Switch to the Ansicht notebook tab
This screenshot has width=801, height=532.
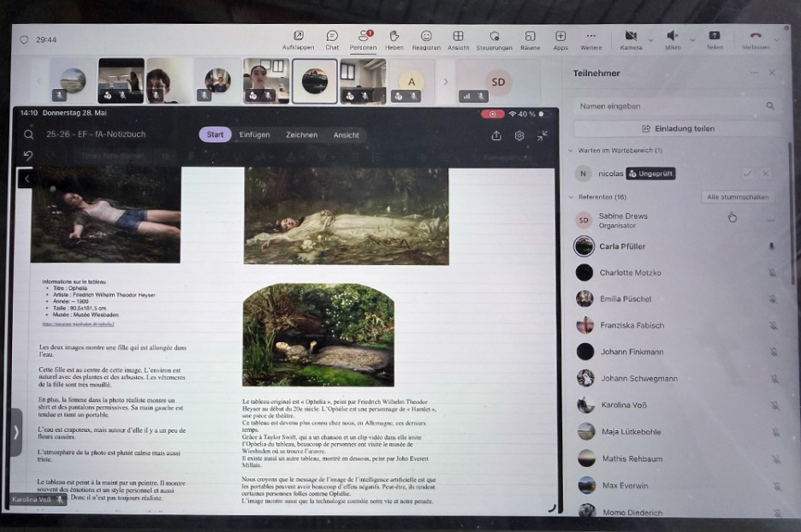point(347,135)
